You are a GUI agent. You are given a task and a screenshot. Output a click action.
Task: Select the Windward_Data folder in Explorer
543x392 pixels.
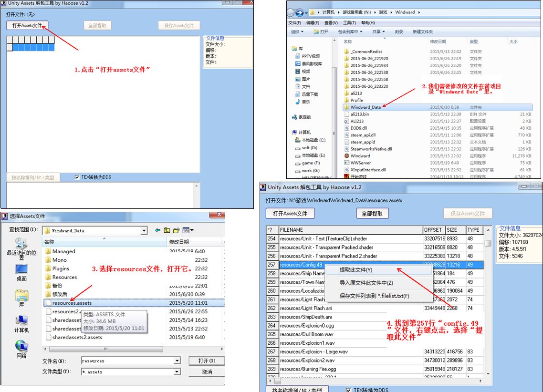(x=365, y=107)
